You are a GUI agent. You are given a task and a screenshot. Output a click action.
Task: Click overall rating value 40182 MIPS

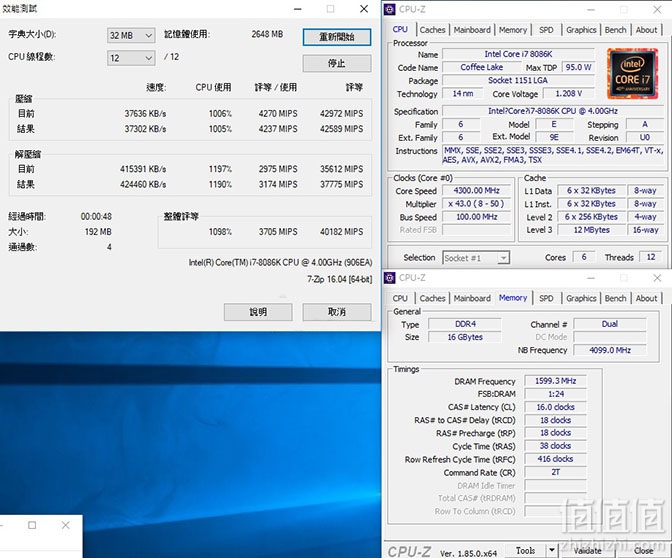coord(342,232)
